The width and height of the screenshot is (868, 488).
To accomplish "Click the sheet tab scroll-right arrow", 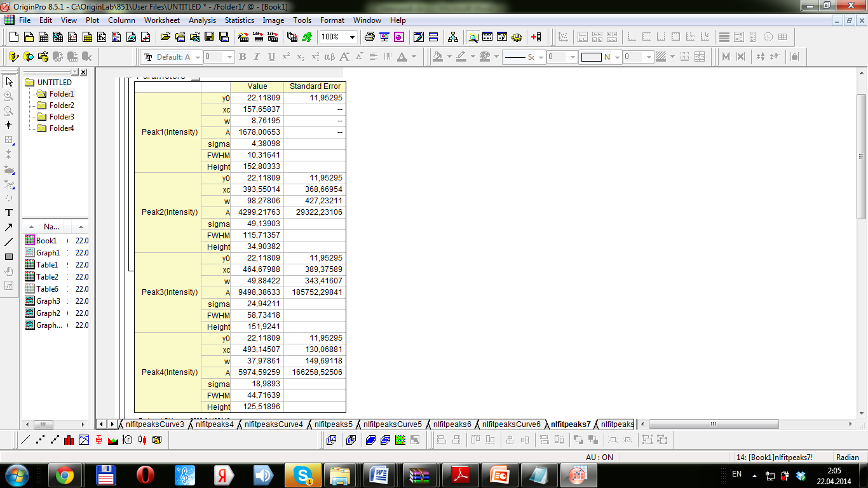I will click(112, 424).
